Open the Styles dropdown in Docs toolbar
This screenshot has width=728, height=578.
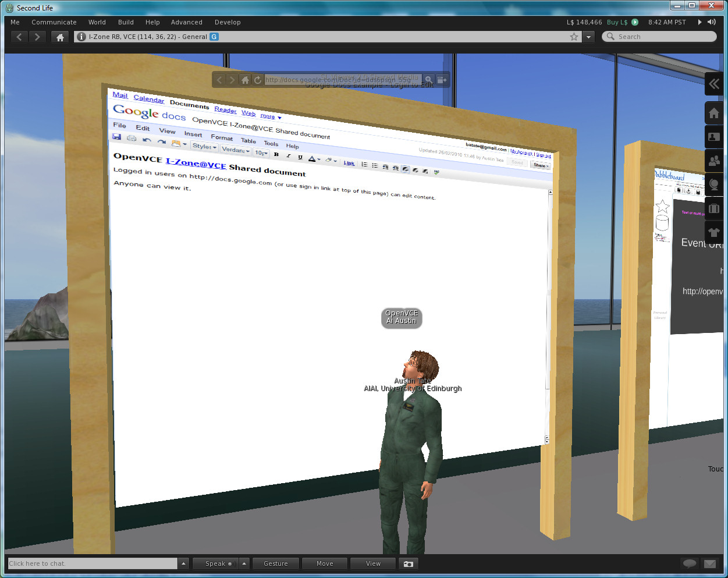coord(204,146)
